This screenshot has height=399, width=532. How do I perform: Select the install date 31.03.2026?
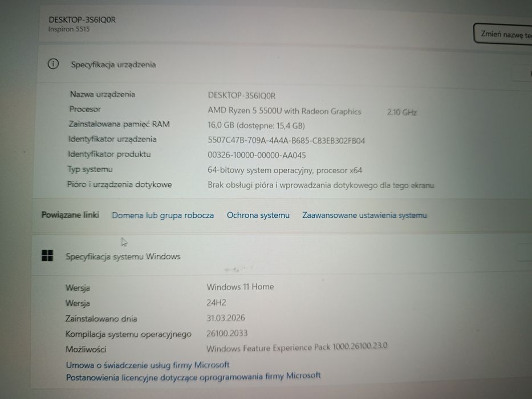tap(226, 318)
